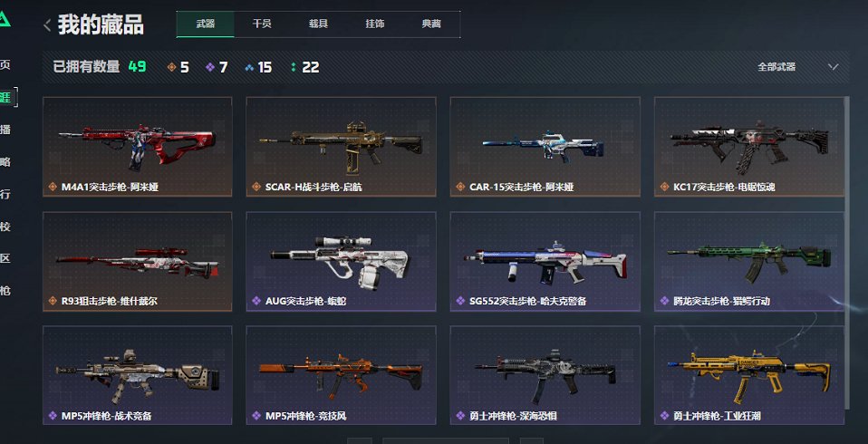Click the back arrow beside 我的藏品

pos(47,24)
